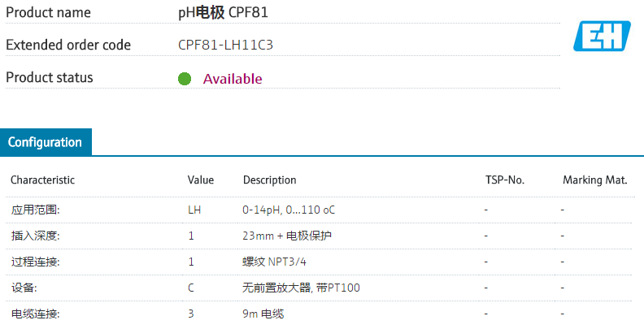Click the green Available status indicator
The image size is (644, 329).
tap(185, 79)
